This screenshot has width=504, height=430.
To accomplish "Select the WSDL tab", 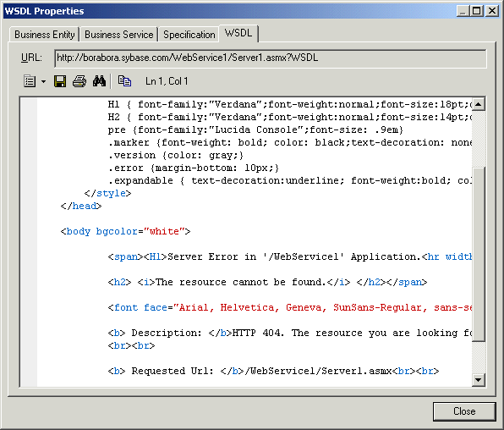I will [x=238, y=33].
